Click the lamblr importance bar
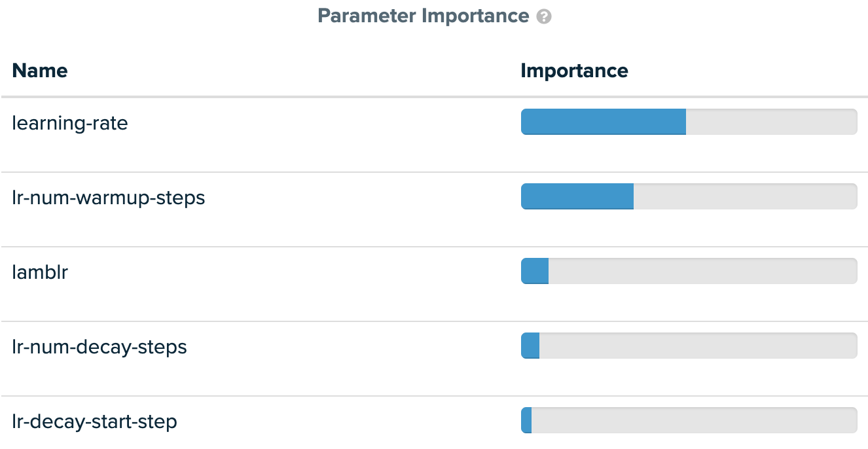This screenshot has height=449, width=868. (689, 271)
